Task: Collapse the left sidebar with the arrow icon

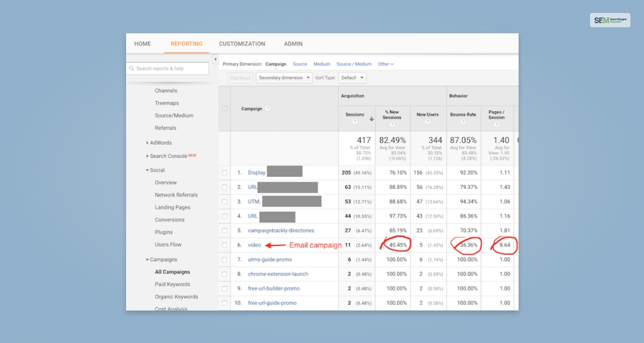Action: pos(215,60)
